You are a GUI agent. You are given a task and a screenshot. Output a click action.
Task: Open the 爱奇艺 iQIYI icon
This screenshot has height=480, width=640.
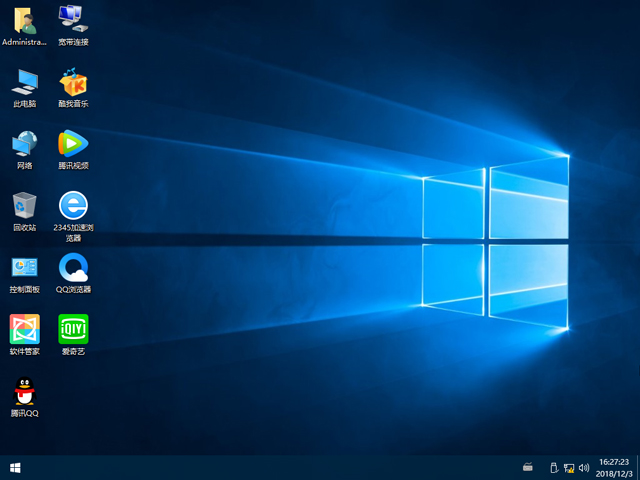click(72, 329)
